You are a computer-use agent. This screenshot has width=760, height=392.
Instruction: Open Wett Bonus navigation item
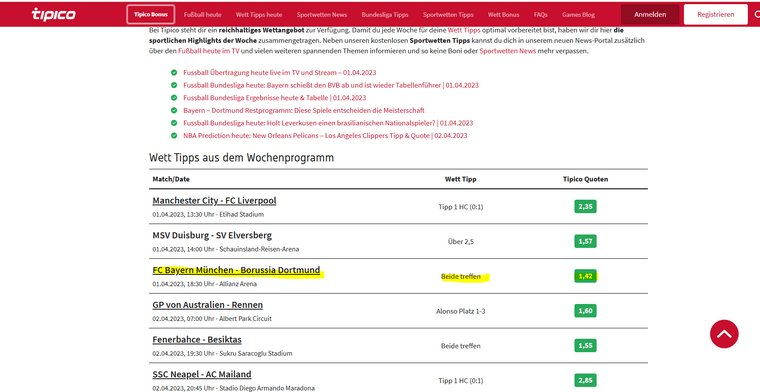click(x=504, y=15)
